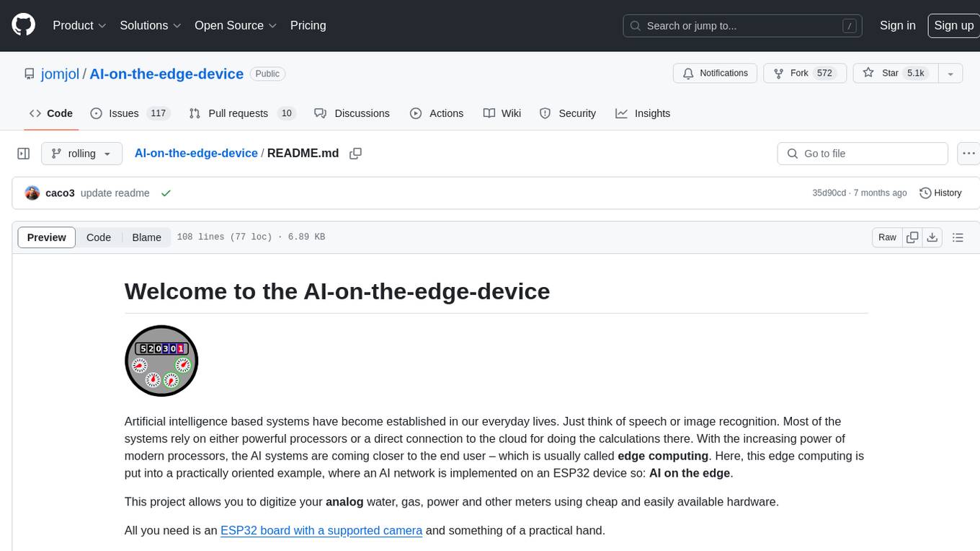Switch to the Discussions tab
The width and height of the screenshot is (980, 551).
352,113
